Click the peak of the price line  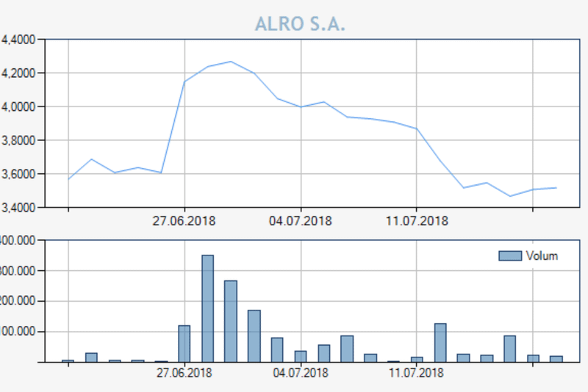click(x=231, y=62)
